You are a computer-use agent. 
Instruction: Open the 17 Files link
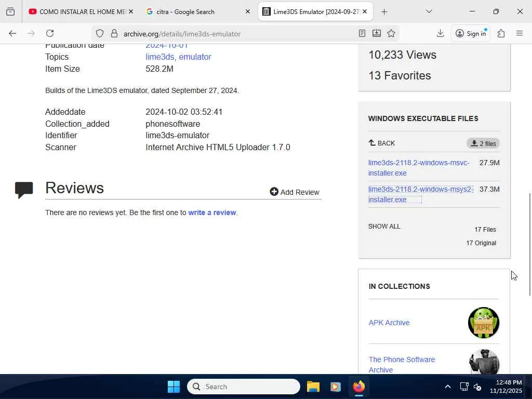[x=485, y=230]
